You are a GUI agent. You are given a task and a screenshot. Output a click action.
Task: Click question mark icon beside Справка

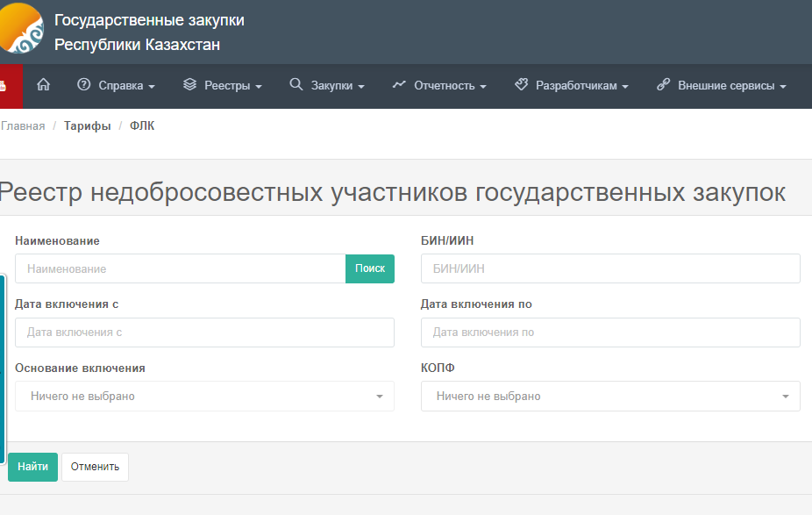click(84, 86)
